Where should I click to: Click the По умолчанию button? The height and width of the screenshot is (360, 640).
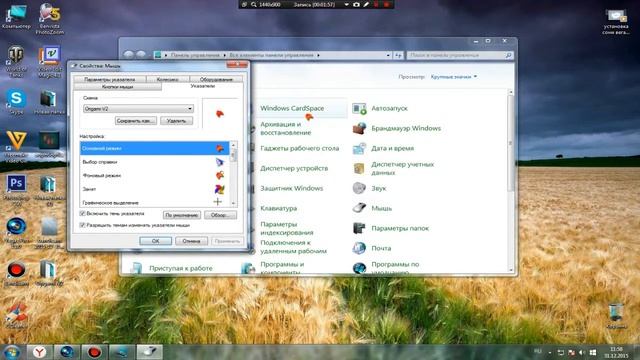click(x=182, y=215)
